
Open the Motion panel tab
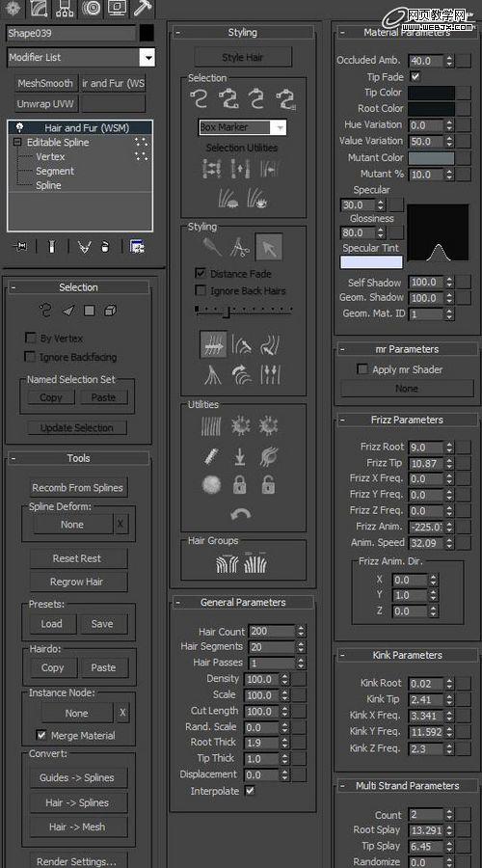92,8
